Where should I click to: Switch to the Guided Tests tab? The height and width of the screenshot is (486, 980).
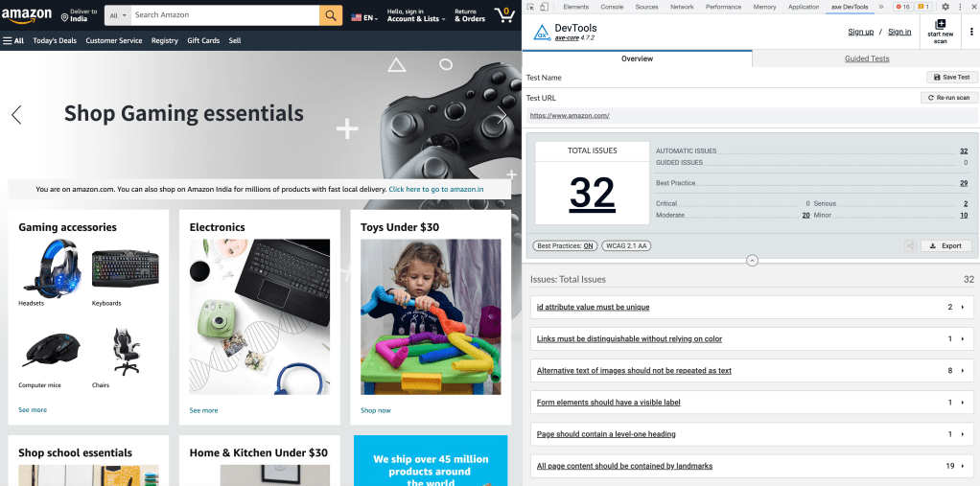pos(867,58)
